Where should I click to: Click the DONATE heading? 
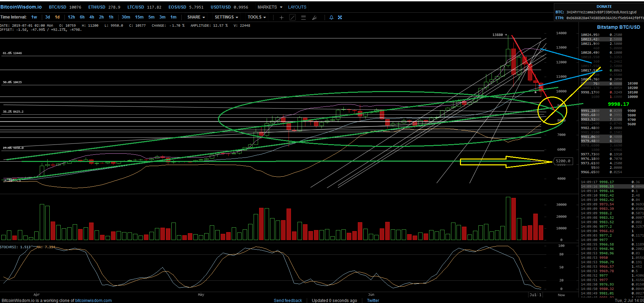(x=604, y=7)
